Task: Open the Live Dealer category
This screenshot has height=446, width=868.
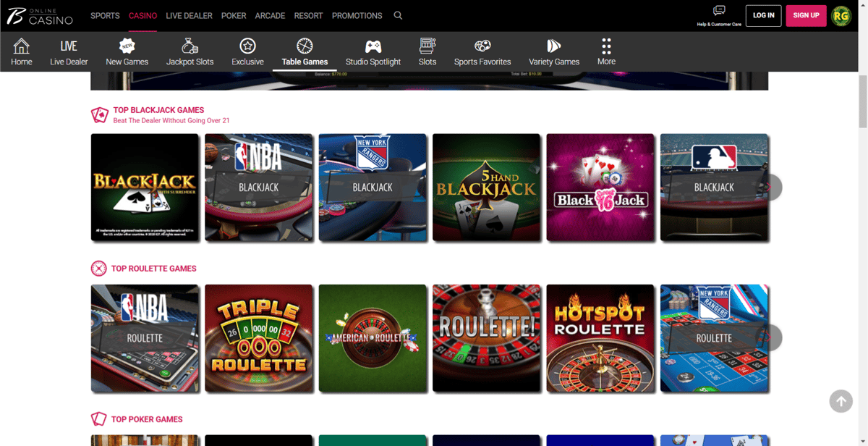Action: (69, 52)
